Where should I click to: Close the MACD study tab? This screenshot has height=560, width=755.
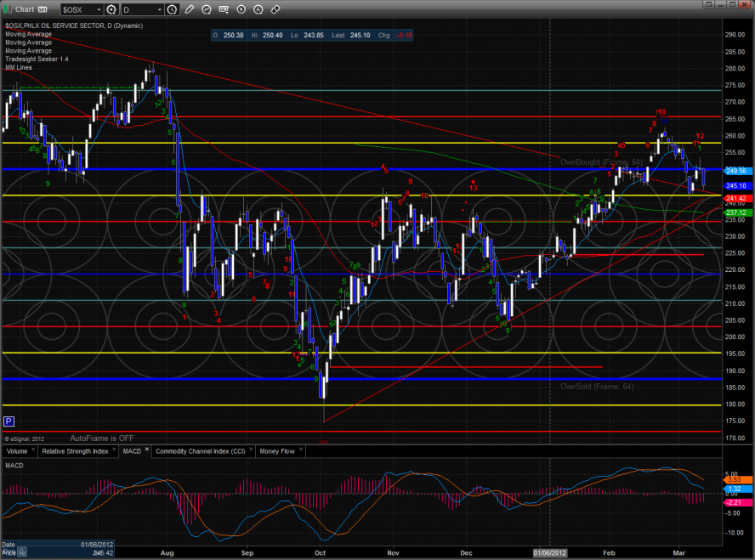click(146, 449)
